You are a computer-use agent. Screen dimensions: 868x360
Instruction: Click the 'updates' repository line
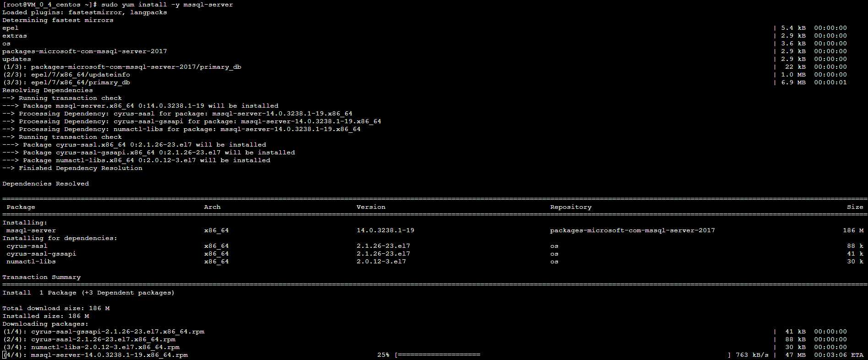coord(16,59)
